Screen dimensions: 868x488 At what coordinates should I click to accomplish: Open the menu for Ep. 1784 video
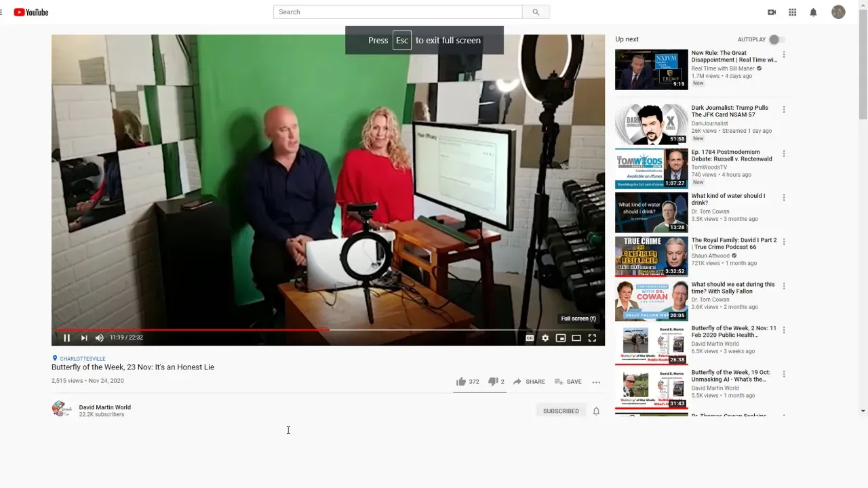click(x=784, y=154)
